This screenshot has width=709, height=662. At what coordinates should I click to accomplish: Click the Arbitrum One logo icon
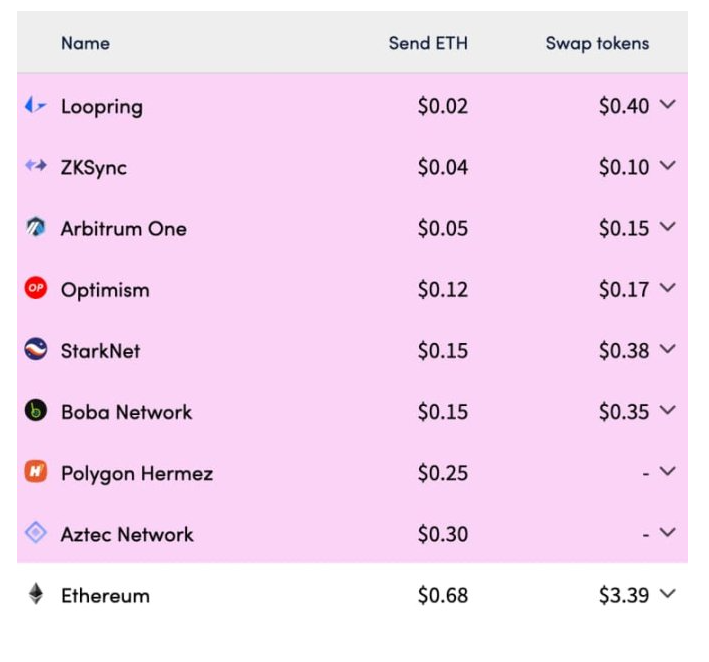click(36, 227)
